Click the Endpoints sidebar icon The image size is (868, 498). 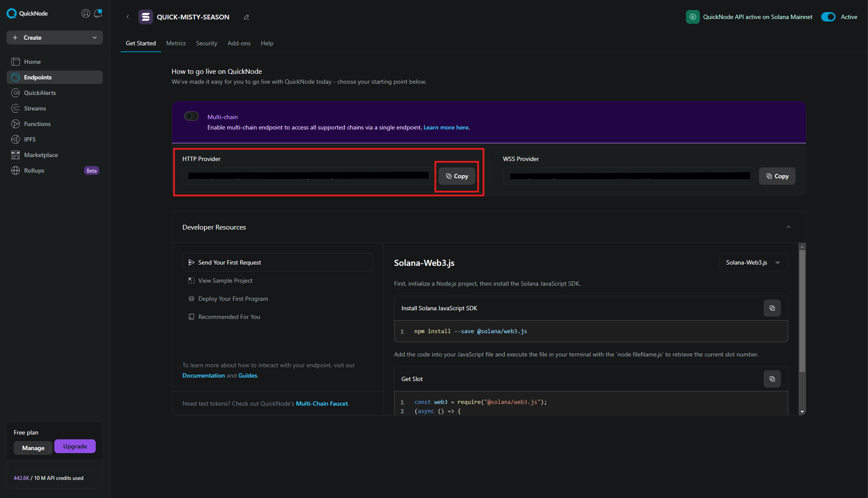[x=16, y=77]
